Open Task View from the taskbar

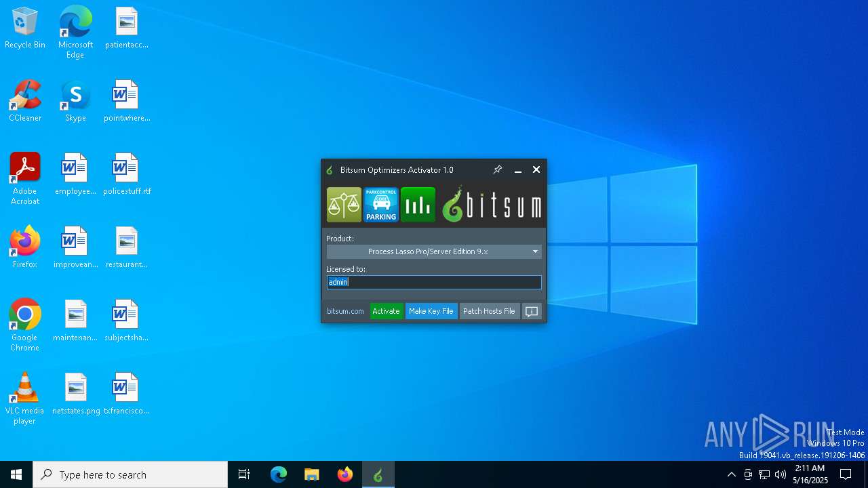click(244, 474)
